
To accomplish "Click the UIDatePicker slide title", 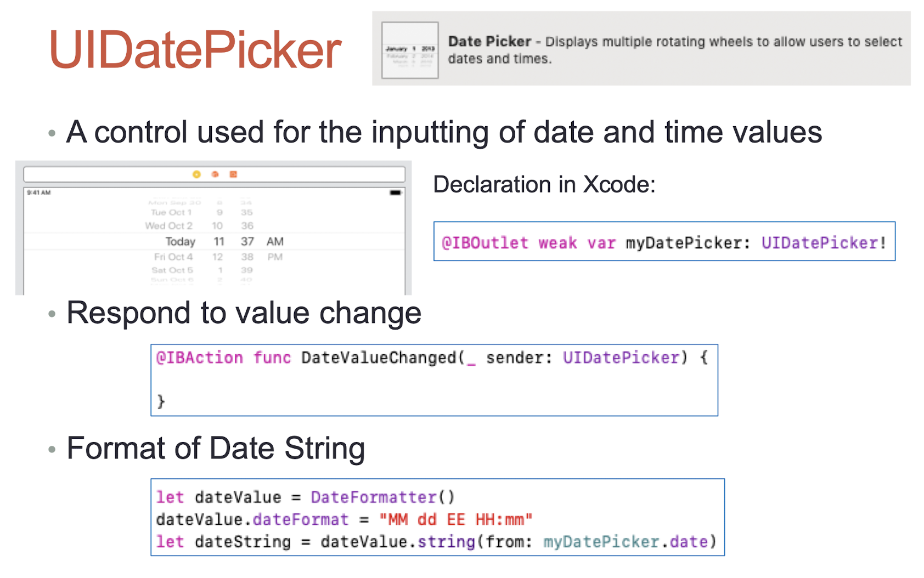I will click(195, 50).
